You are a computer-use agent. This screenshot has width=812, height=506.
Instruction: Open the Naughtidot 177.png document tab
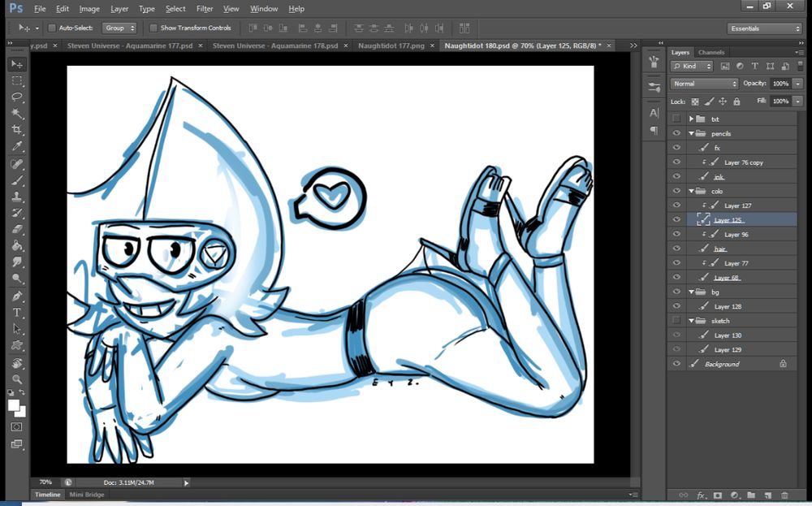pos(391,46)
